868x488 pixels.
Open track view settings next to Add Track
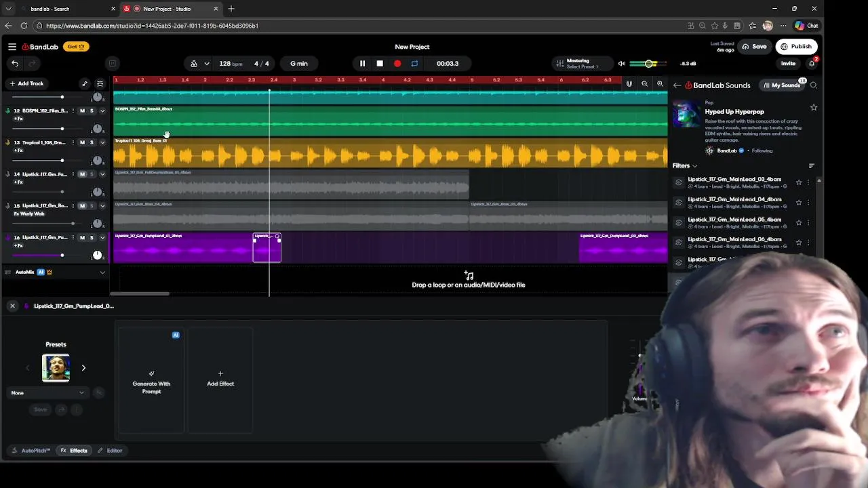(100, 83)
